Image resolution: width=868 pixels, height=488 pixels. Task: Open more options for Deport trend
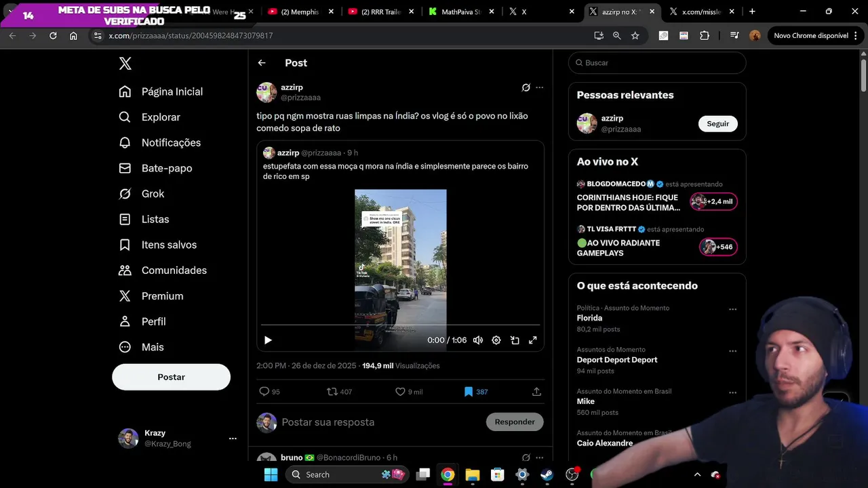click(x=732, y=351)
